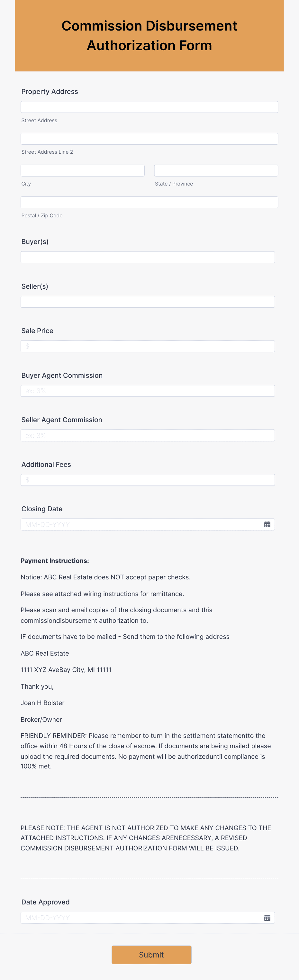299x980 pixels.
Task: Click the Buyer(s) input field
Action: [148, 257]
